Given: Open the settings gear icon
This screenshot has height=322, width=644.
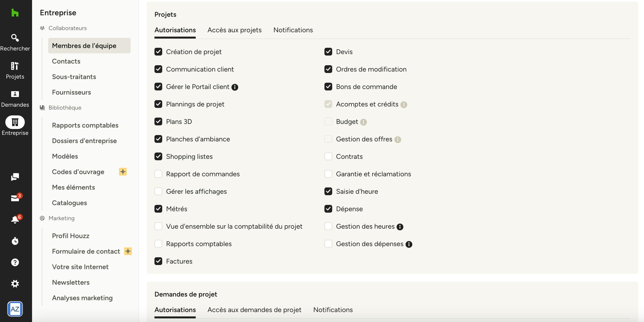Looking at the screenshot, I should click(15, 283).
